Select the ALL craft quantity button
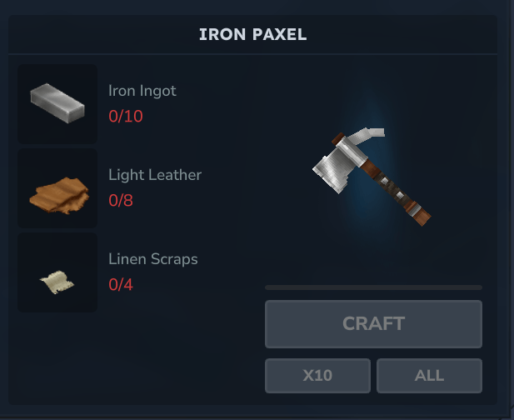This screenshot has height=420, width=514. 429,376
